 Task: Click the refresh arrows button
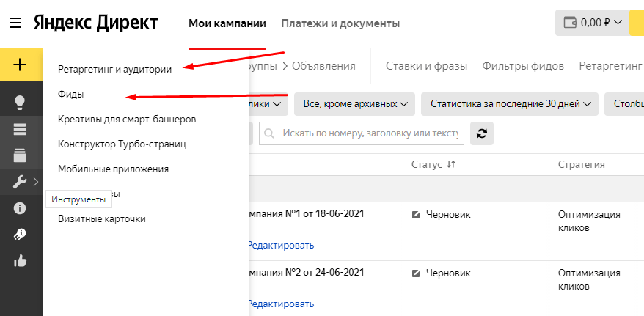482,133
